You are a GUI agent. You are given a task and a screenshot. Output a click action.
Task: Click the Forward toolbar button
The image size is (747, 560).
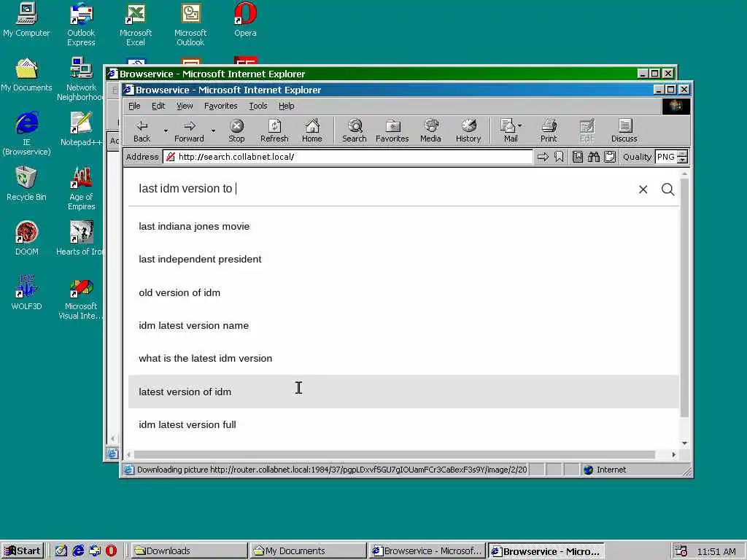pyautogui.click(x=189, y=131)
